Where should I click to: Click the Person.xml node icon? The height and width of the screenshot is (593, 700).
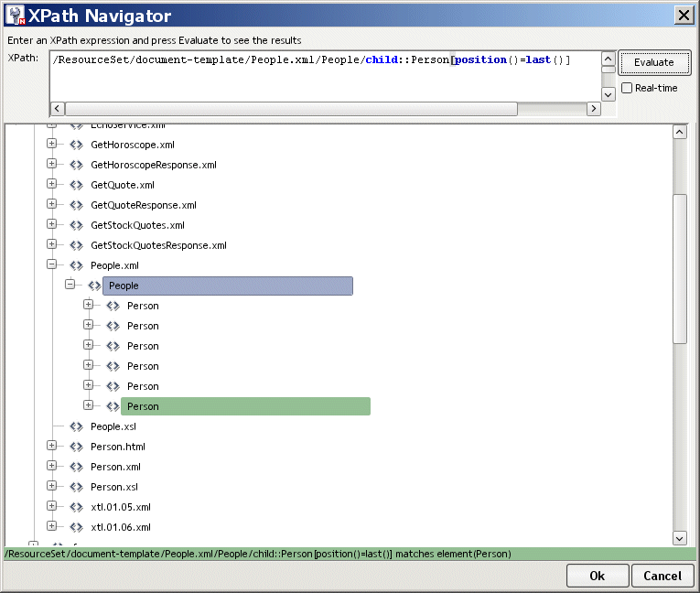coord(76,467)
